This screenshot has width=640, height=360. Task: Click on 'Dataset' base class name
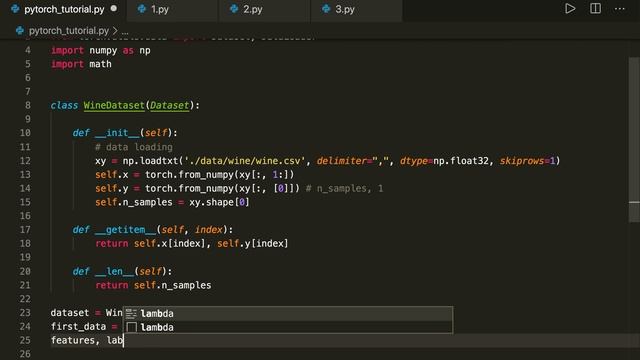pyautogui.click(x=169, y=105)
